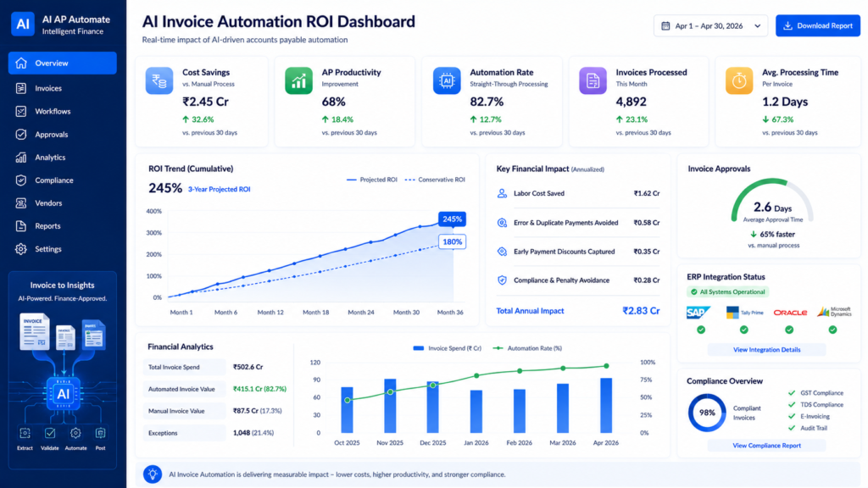Image resolution: width=868 pixels, height=488 pixels.
Task: Click the 3-Year Projected ROI label
Action: 220,189
